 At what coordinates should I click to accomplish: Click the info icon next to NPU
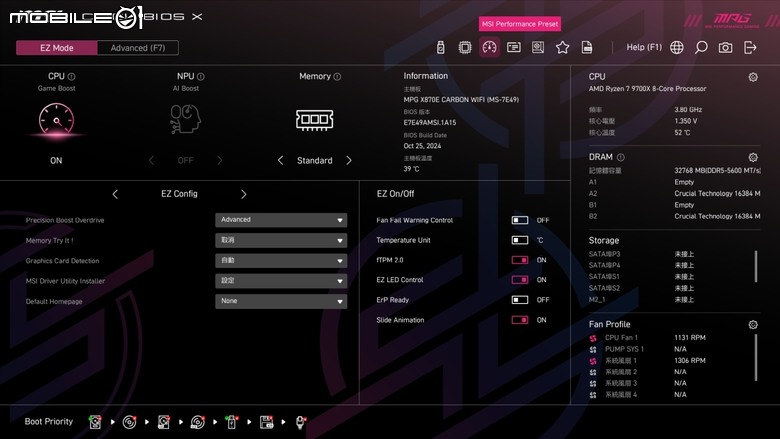(x=200, y=77)
